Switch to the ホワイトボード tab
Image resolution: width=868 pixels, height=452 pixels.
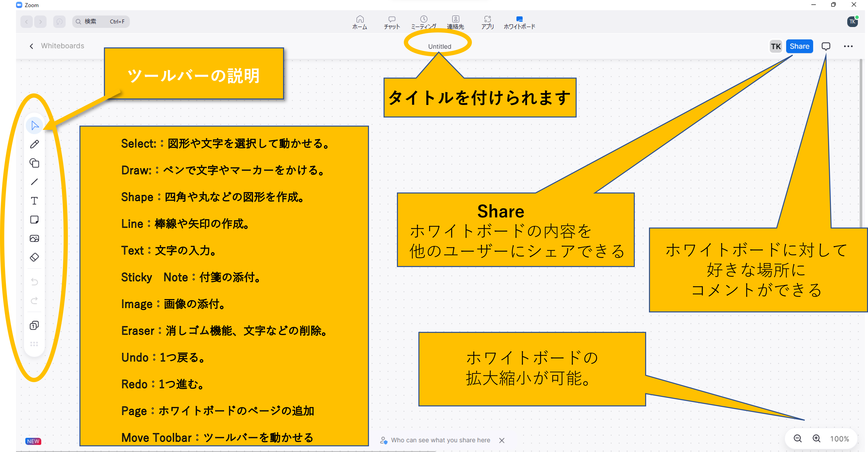click(x=519, y=22)
